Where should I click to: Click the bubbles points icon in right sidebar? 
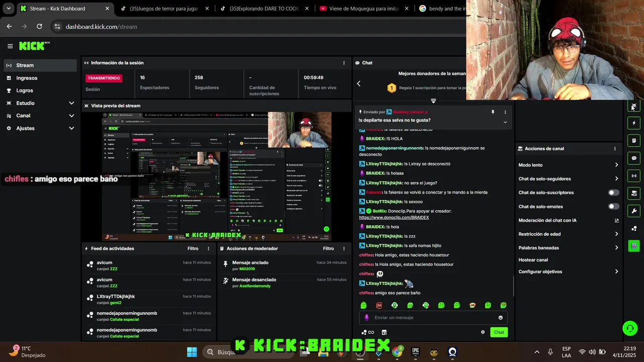point(634,228)
